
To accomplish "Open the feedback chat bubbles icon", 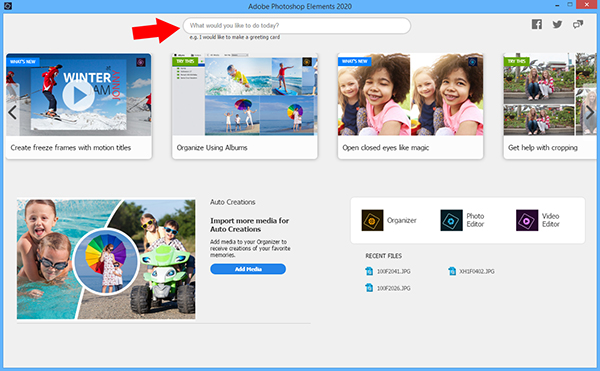I will pyautogui.click(x=578, y=24).
